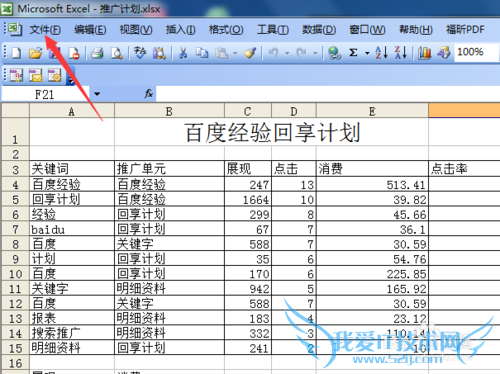Open the 工具(T) menu
This screenshot has height=374, width=500.
(273, 30)
